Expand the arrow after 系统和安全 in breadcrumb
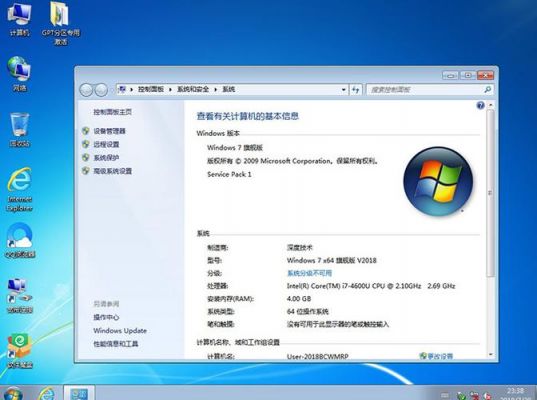Viewport: 537px width, 400px height. point(215,89)
